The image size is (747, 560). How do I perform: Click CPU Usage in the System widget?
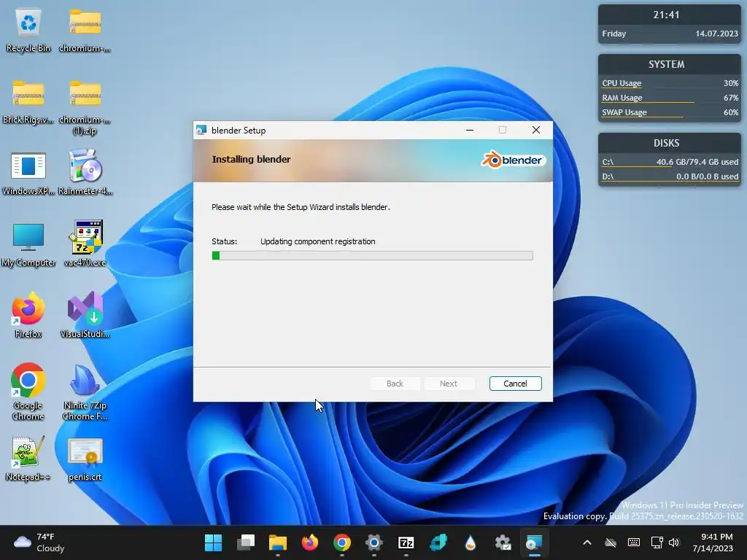(x=670, y=83)
